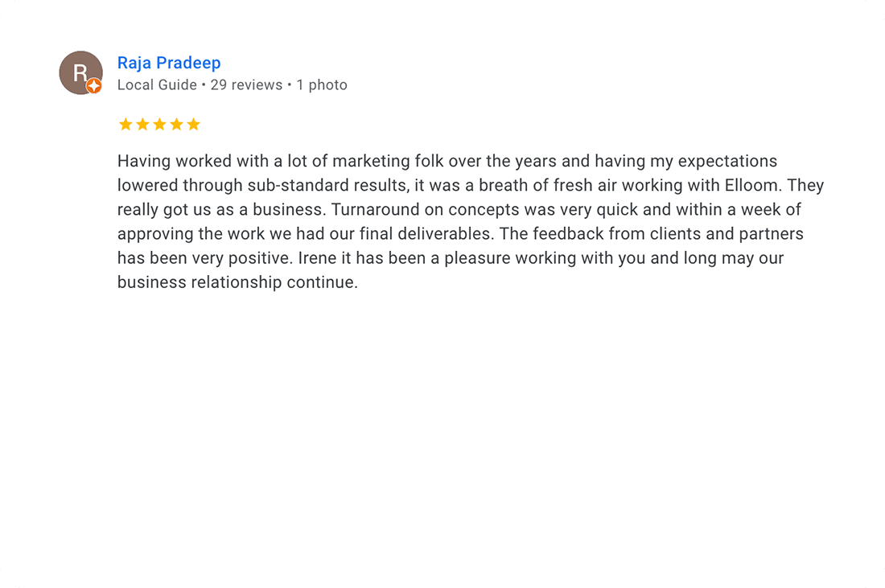
Task: View the reviewer's 1 photo
Action: click(322, 84)
